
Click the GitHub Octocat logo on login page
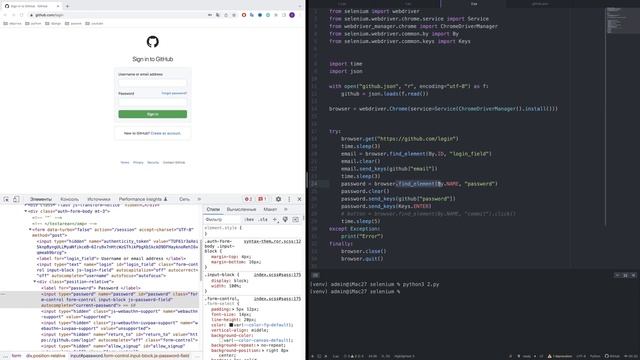coord(153,42)
